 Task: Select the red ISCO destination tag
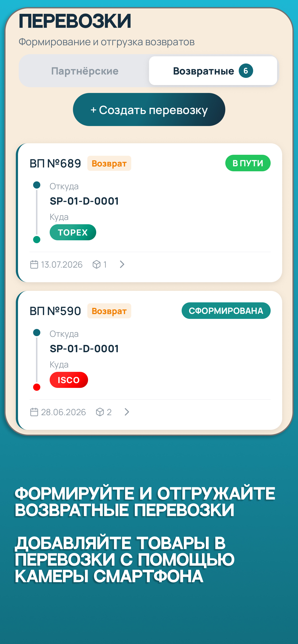[x=69, y=380]
